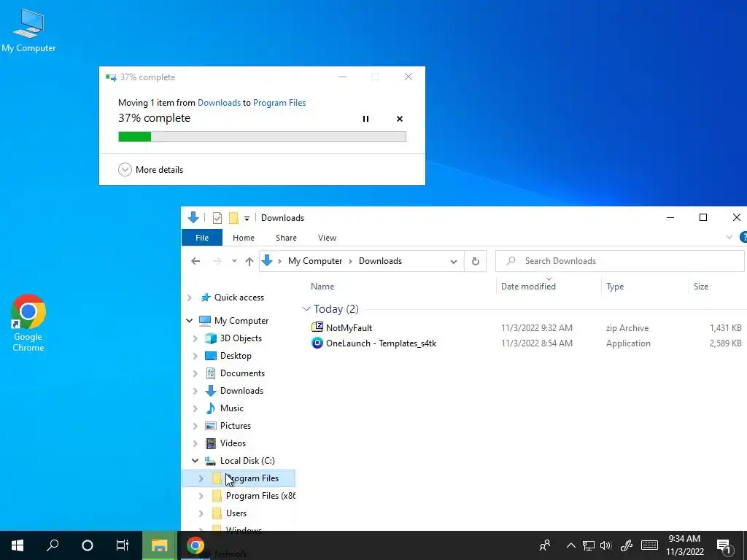Viewport: 747px width, 560px height.
Task: Click the green move progress bar
Action: tap(262, 136)
